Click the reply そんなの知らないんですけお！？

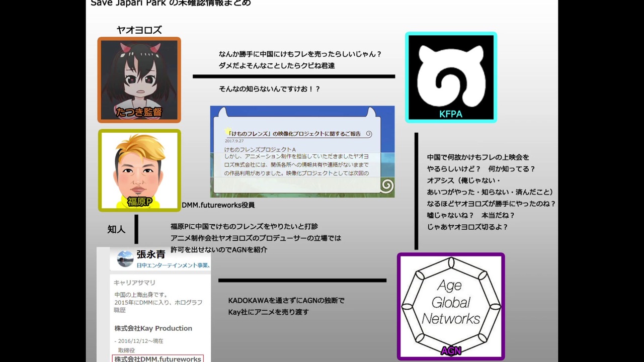click(270, 89)
